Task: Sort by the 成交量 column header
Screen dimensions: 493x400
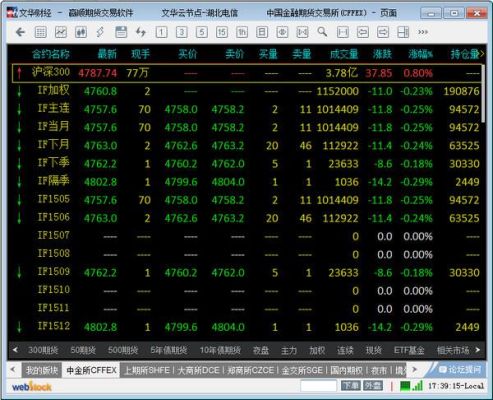Action: coord(344,54)
